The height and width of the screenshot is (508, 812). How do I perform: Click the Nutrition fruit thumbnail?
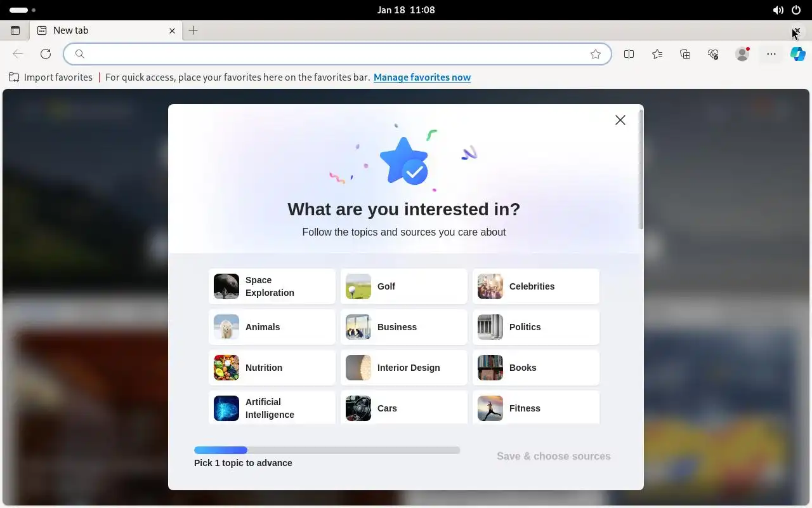point(226,368)
